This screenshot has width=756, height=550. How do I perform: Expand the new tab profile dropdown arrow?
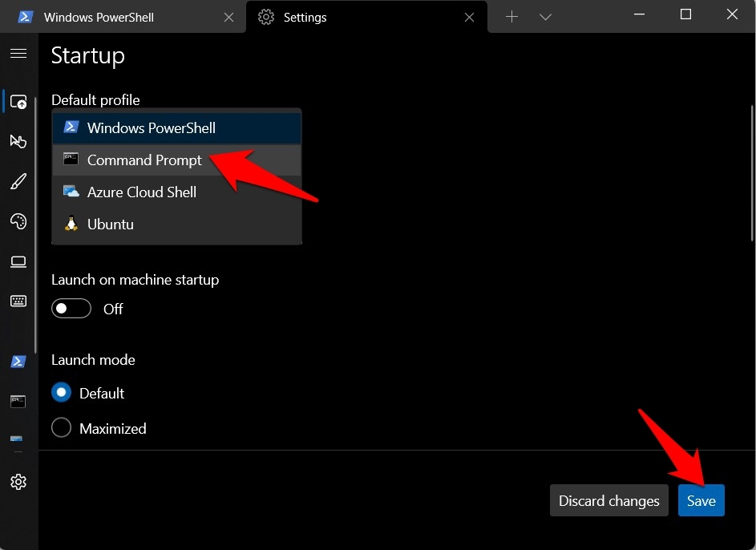(545, 18)
